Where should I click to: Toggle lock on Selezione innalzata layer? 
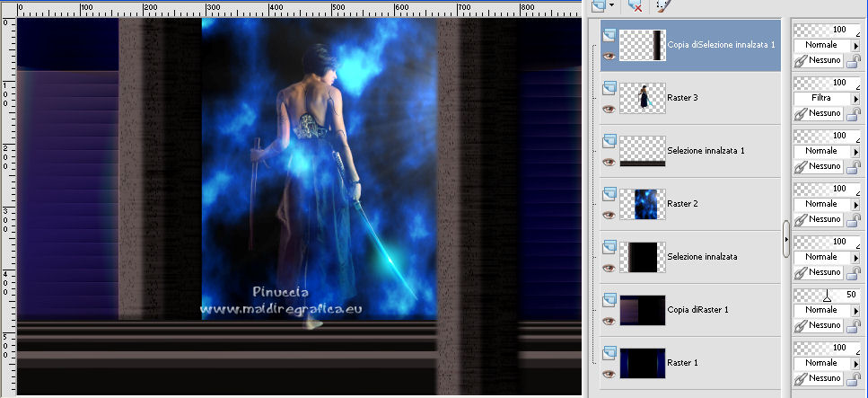855,272
